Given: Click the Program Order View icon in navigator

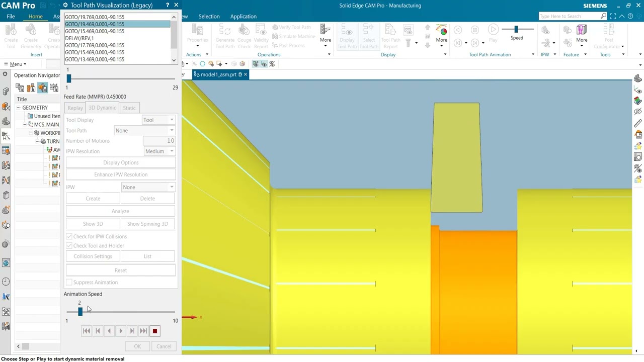Looking at the screenshot, I should pos(20,88).
